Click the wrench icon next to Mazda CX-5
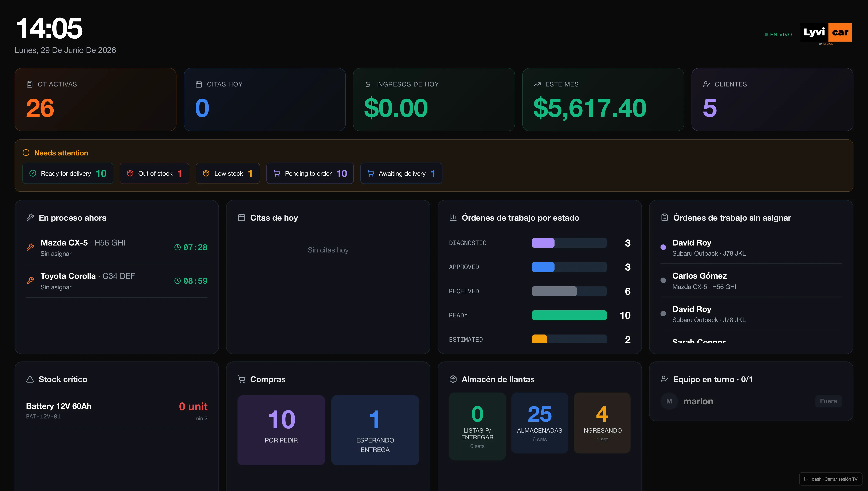This screenshot has height=491, width=868. pyautogui.click(x=30, y=247)
